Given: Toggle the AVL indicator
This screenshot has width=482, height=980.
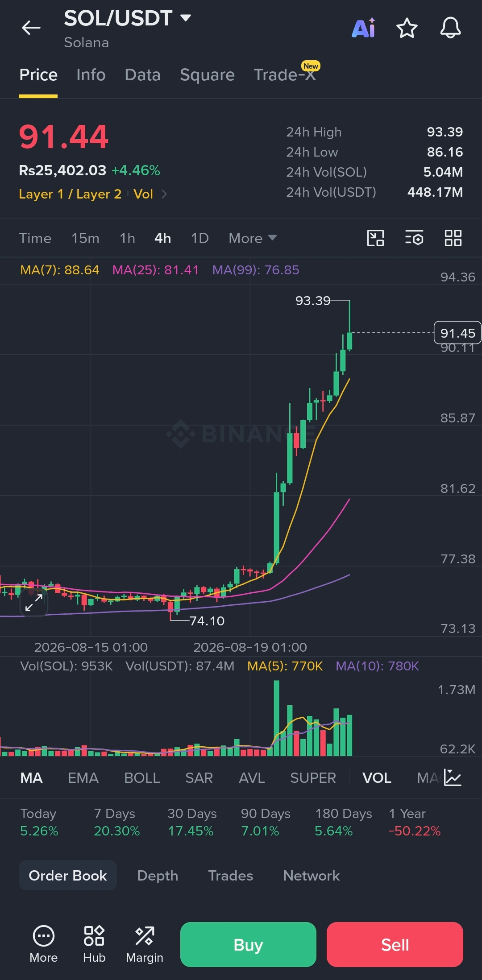Looking at the screenshot, I should coord(252,778).
